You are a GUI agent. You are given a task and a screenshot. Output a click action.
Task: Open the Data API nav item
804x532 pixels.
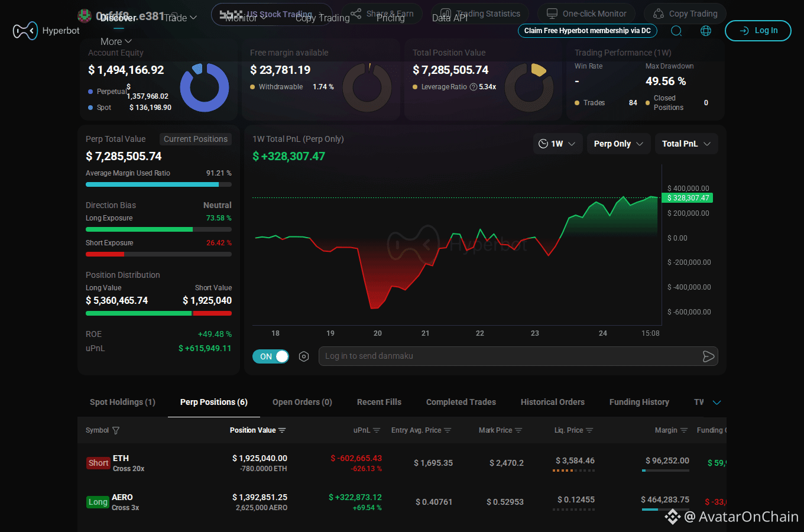[x=450, y=18]
